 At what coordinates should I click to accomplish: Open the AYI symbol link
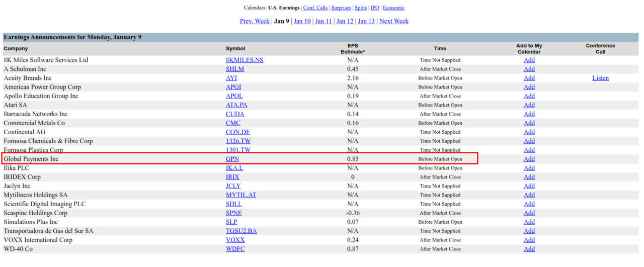(x=231, y=78)
